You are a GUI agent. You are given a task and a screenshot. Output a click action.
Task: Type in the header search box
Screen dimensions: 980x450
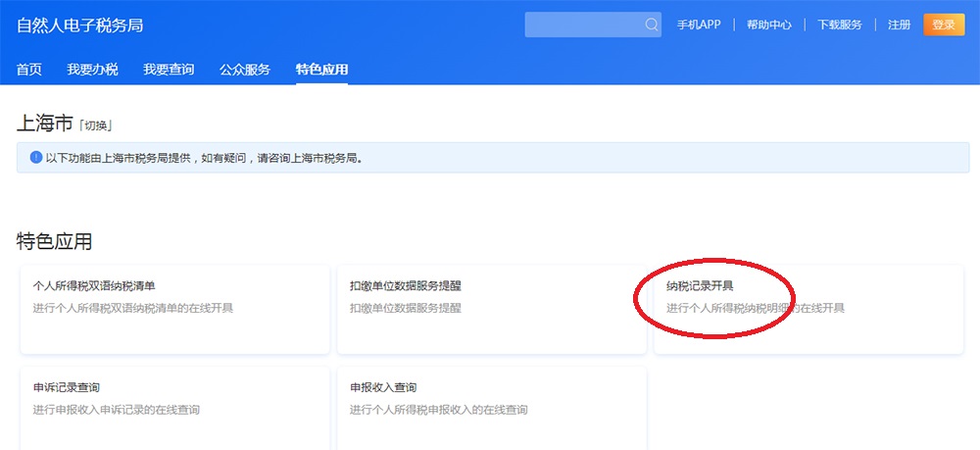pos(584,25)
